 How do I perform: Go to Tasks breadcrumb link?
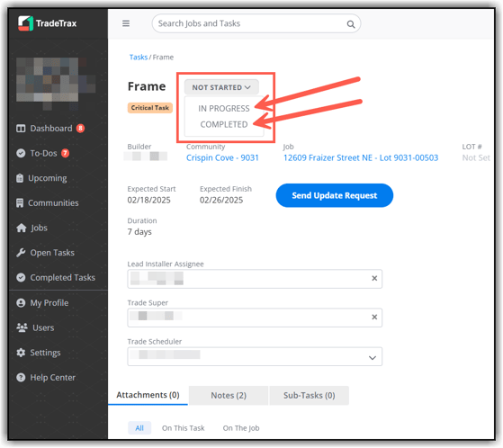point(139,57)
